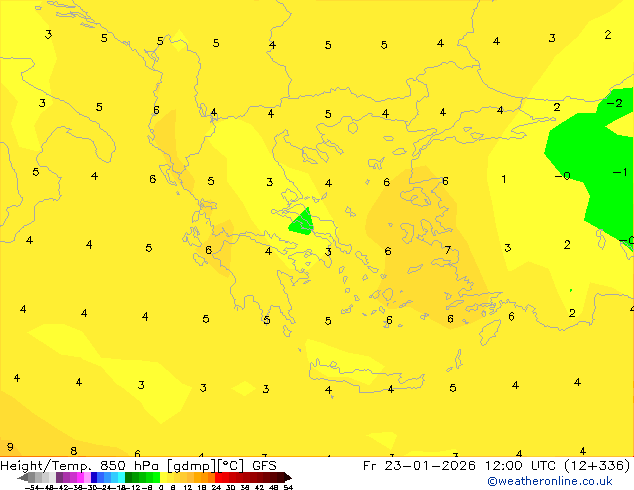
Task: Pick the cyan legend swatch
Action: (121, 478)
